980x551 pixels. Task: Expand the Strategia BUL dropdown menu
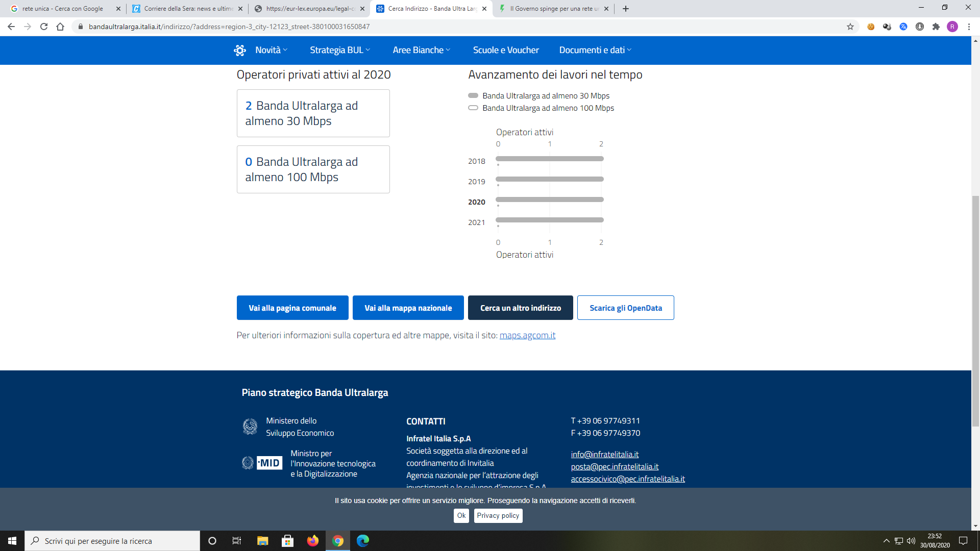click(340, 50)
